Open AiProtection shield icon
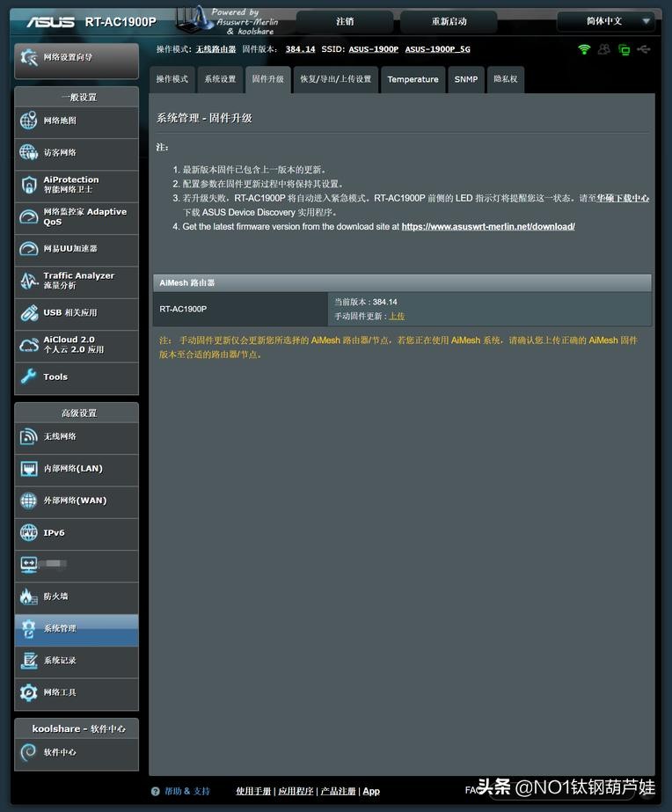Image resolution: width=672 pixels, height=812 pixels. pyautogui.click(x=28, y=185)
